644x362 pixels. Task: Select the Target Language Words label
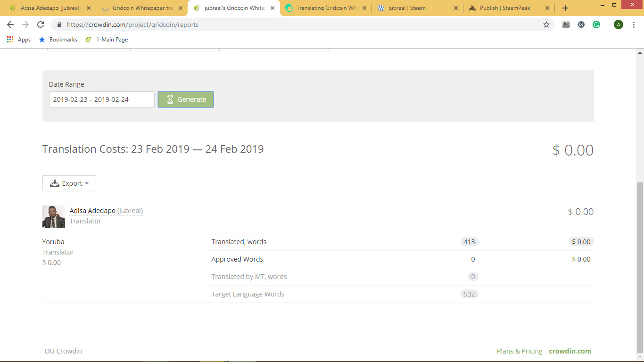[x=248, y=294]
